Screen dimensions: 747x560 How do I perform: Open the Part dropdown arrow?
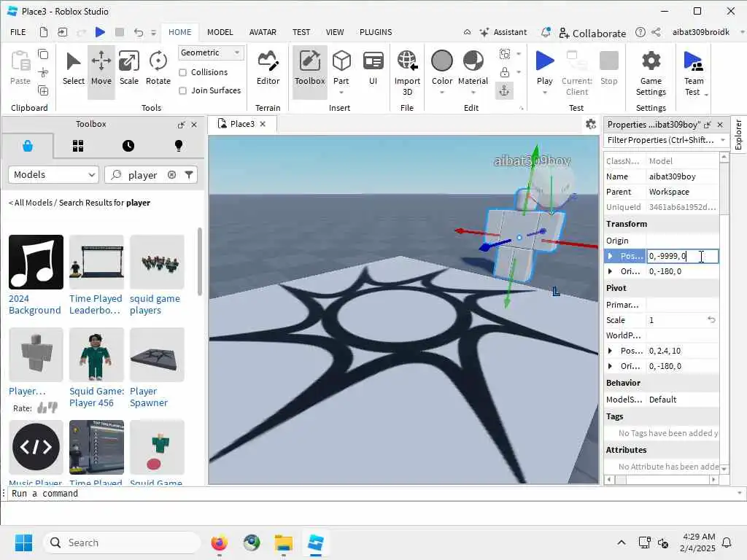pyautogui.click(x=341, y=93)
